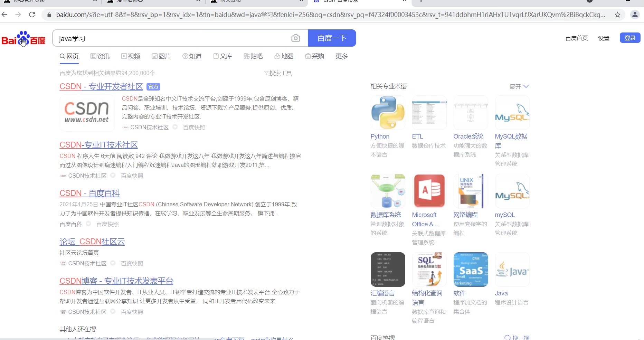644x340 pixels.
Task: Switch to 文库 tab
Action: 223,56
